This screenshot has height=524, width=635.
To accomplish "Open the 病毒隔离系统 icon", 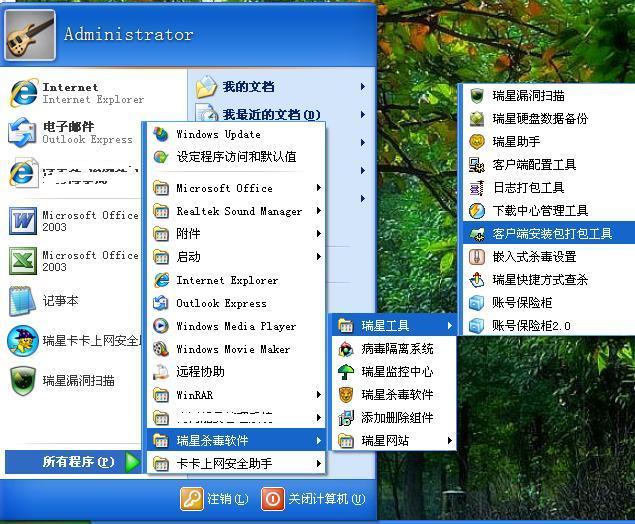I will tap(346, 349).
